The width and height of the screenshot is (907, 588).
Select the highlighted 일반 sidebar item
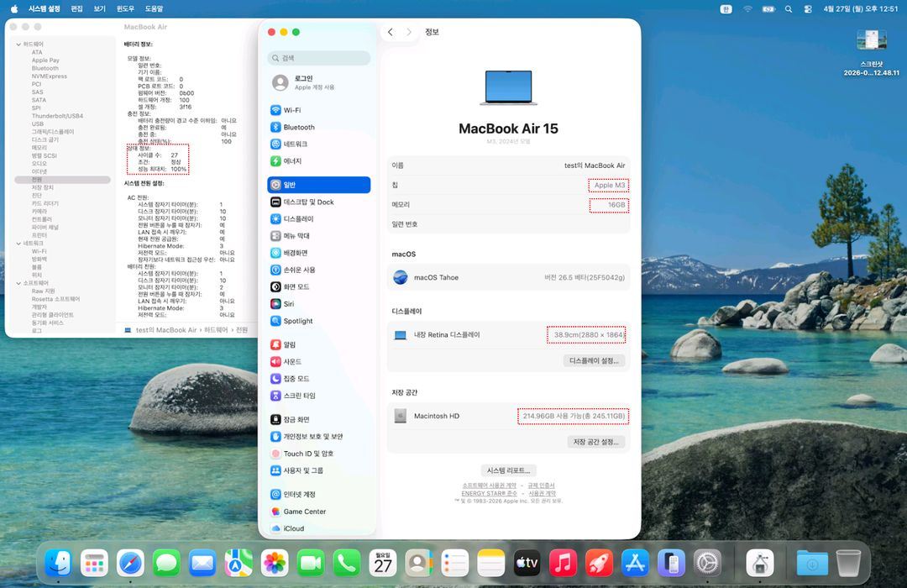(319, 185)
